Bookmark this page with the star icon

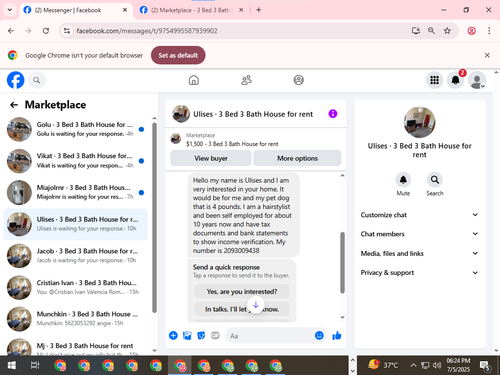[x=447, y=31]
